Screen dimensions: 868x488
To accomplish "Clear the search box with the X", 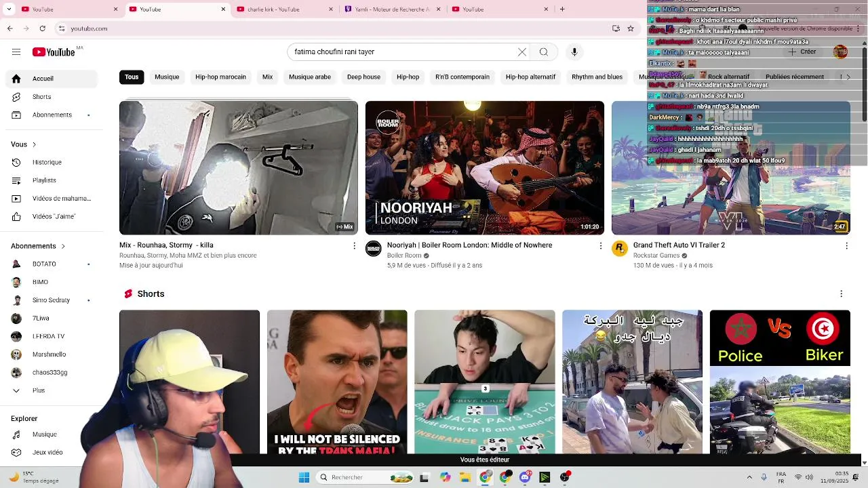I will pos(522,52).
